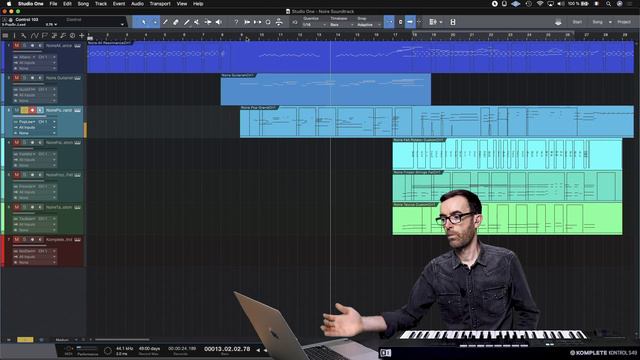Open the File menu
Image resolution: width=640 pixels, height=360 pixels.
pos(53,4)
